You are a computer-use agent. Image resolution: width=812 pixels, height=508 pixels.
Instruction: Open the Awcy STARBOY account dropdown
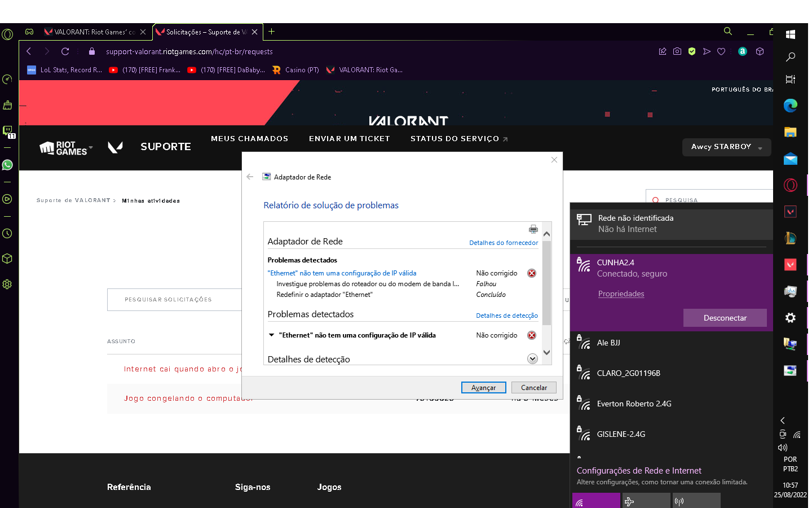tap(727, 147)
